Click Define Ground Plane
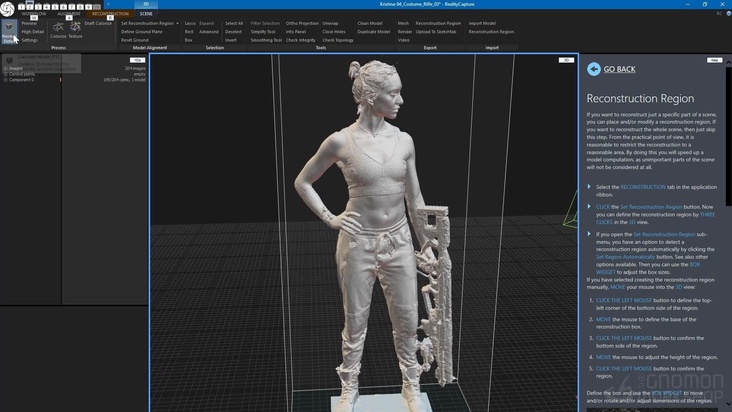 click(141, 32)
